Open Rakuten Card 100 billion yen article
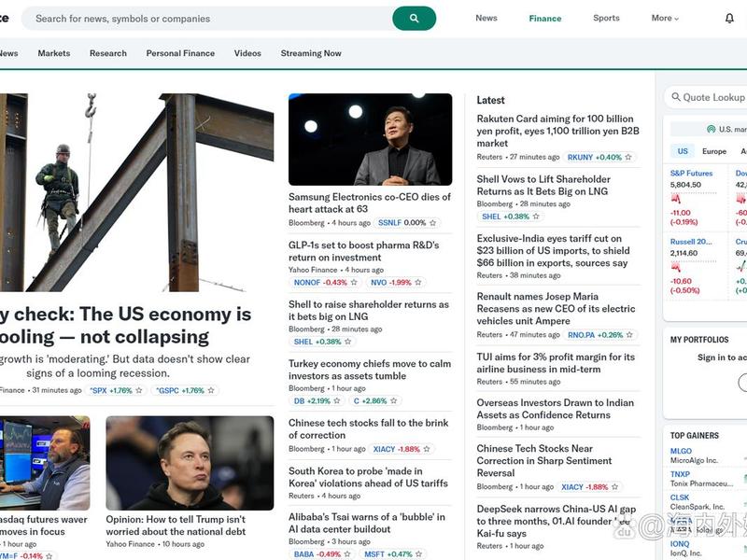Image resolution: width=747 pixels, height=560 pixels. point(557,131)
